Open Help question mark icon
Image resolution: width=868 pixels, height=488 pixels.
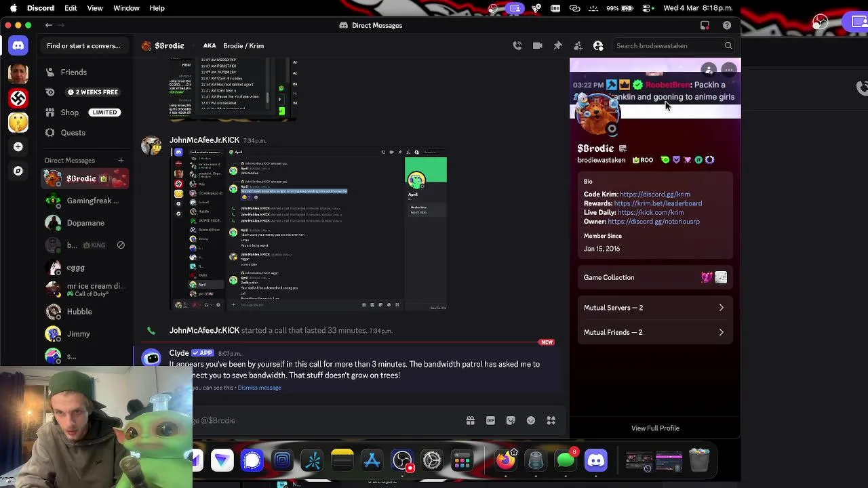pyautogui.click(x=727, y=25)
